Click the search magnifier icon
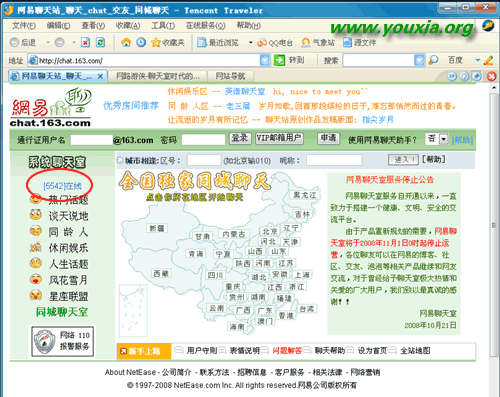Screen dimensions: 500x397 433,60
